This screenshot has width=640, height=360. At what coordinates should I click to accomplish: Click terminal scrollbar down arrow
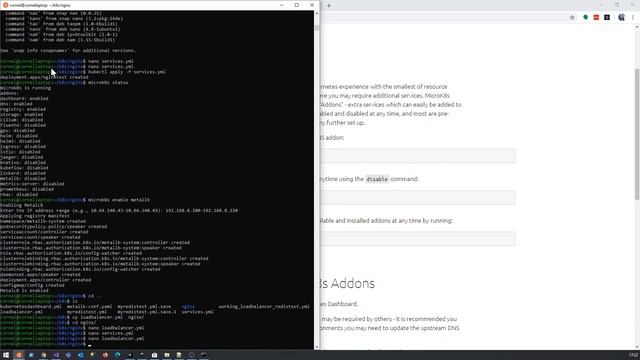tap(317, 347)
